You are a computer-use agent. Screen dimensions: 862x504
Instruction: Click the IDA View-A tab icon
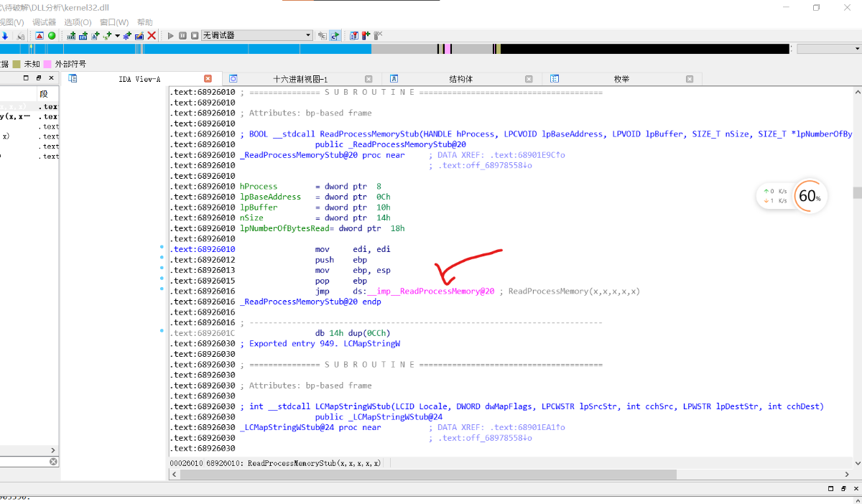point(73,78)
